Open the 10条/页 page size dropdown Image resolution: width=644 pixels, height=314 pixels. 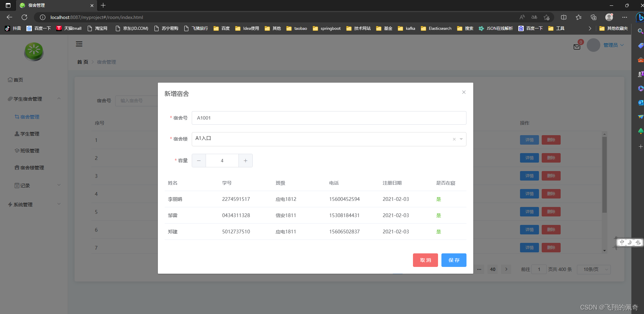(594, 269)
